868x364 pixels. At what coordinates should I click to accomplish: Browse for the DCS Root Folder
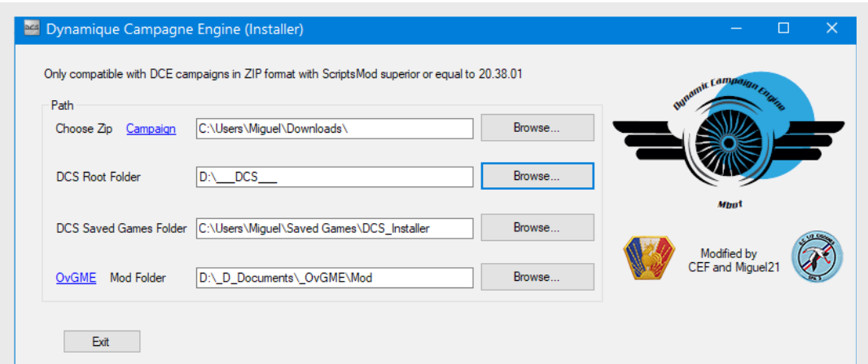[537, 176]
